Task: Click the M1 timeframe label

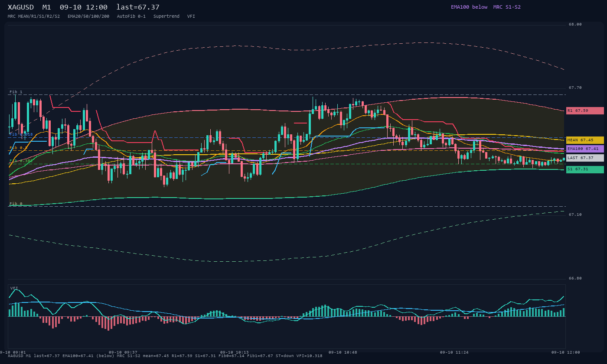Action: [x=46, y=7]
